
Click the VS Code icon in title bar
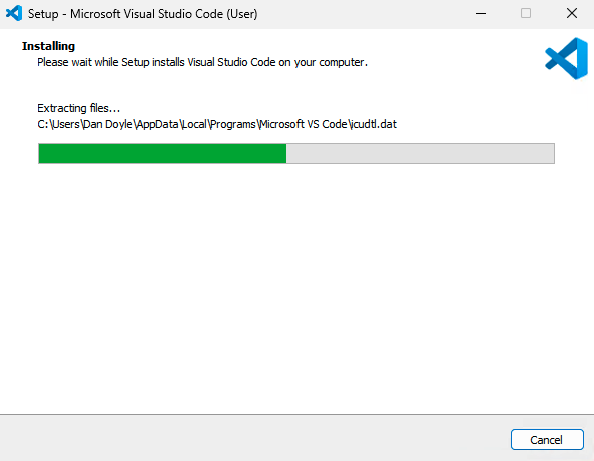point(14,13)
